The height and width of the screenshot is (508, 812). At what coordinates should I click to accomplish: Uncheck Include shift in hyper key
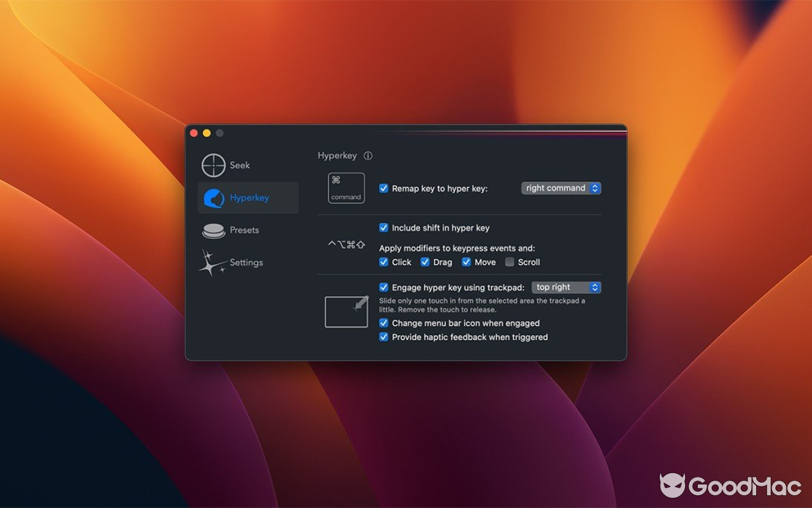coord(383,227)
